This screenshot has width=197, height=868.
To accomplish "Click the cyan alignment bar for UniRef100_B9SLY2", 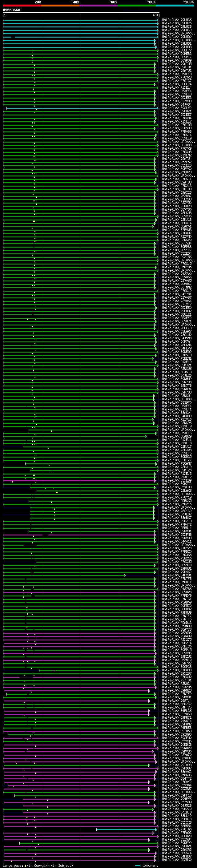I will coord(82,108).
